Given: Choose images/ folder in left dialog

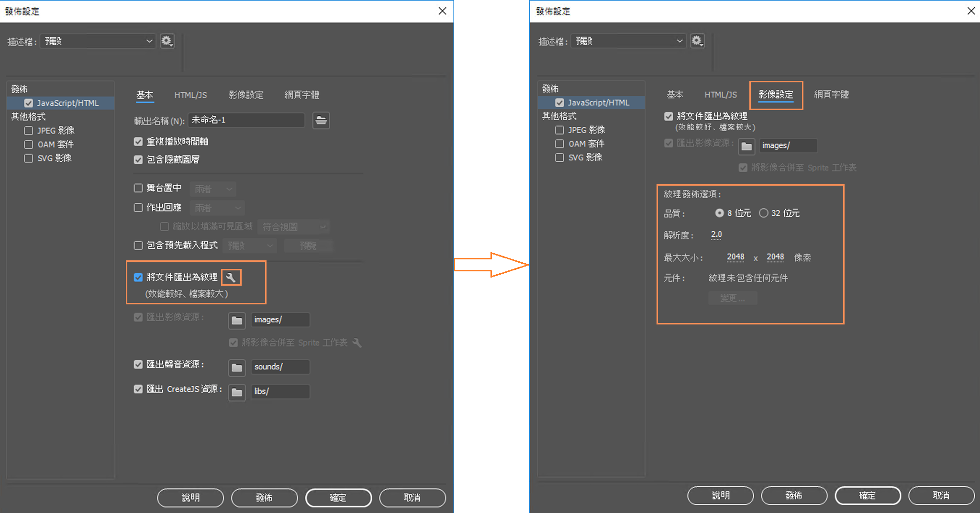Looking at the screenshot, I should pos(237,320).
